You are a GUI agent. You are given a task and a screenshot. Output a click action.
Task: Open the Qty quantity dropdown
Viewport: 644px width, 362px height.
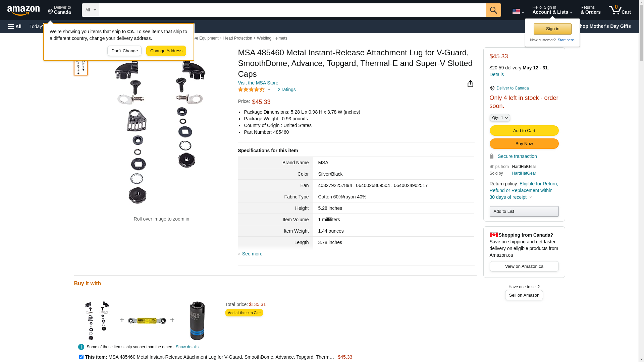pos(500,118)
